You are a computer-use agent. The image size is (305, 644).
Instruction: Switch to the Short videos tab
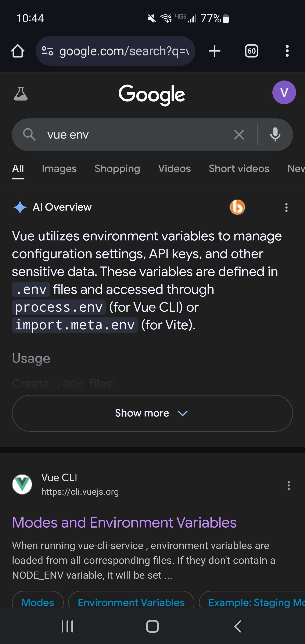[x=239, y=168]
